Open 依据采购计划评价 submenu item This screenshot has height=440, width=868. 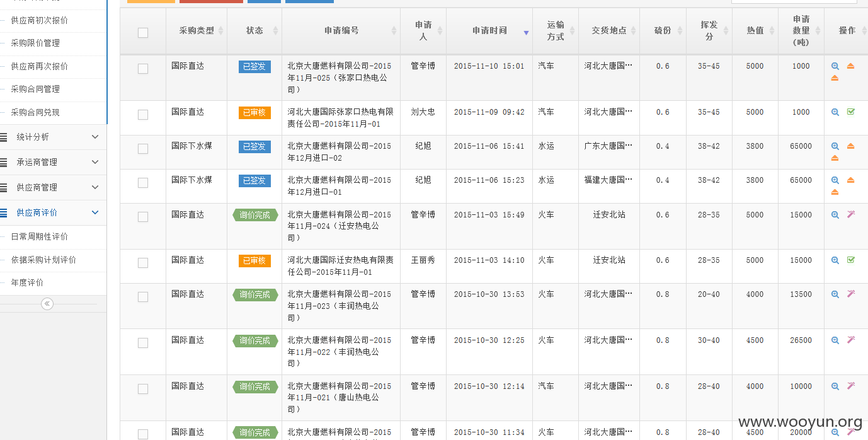point(43,260)
